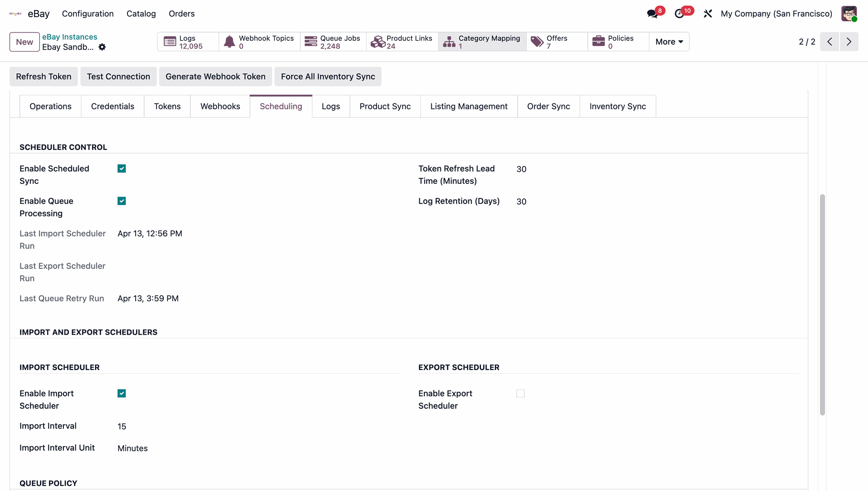The width and height of the screenshot is (868, 491).
Task: Switch to the Logs tab
Action: [331, 106]
